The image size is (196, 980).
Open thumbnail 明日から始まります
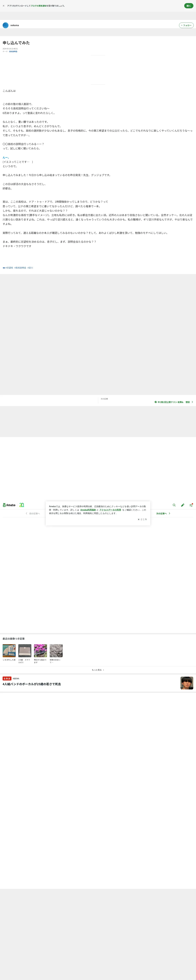click(40, 651)
